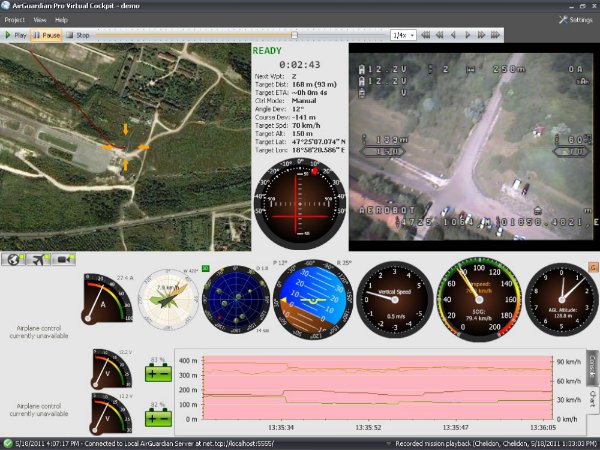The image size is (600, 450).
Task: Toggle the airplane view button
Action: click(x=39, y=259)
